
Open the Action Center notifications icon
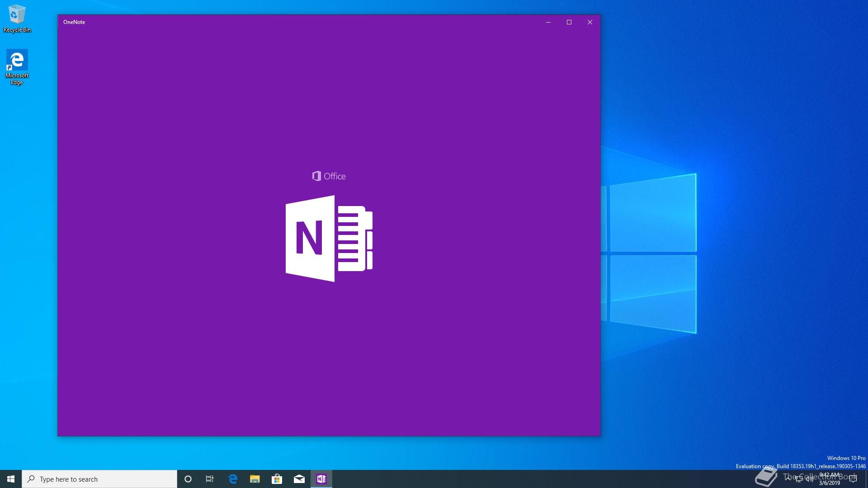(853, 479)
